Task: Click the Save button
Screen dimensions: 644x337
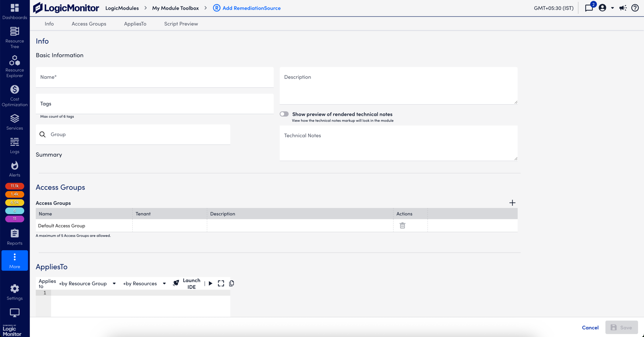Action: 622,327
